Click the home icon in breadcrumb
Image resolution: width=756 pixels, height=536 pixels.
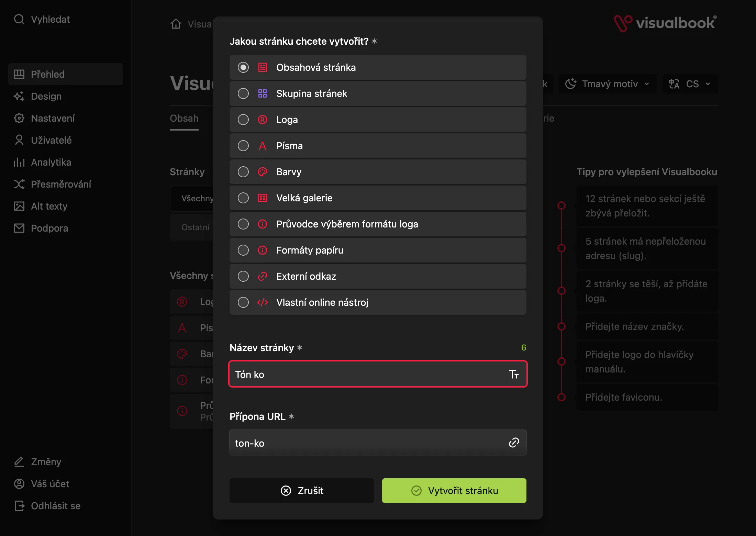click(176, 24)
